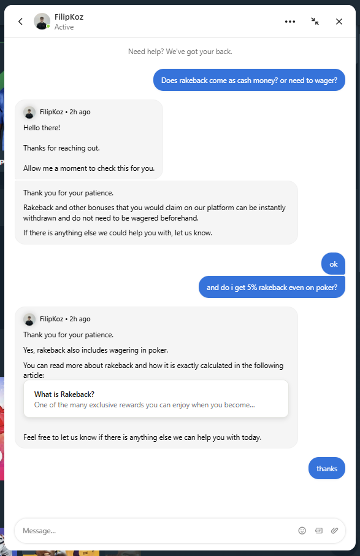Screen dimensions: 360x556
Task: Click the FilipKoz name in the header
Action: click(69, 17)
